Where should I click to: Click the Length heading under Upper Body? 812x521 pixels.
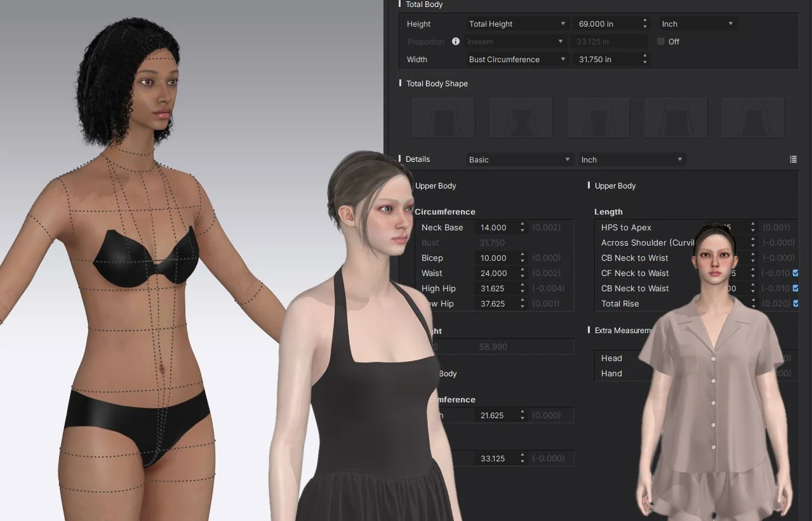coord(608,212)
